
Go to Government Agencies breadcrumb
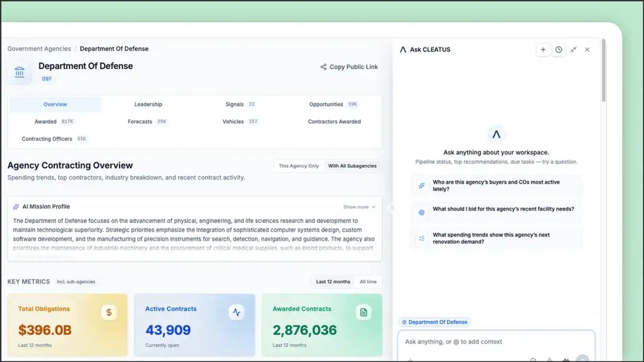(x=39, y=49)
